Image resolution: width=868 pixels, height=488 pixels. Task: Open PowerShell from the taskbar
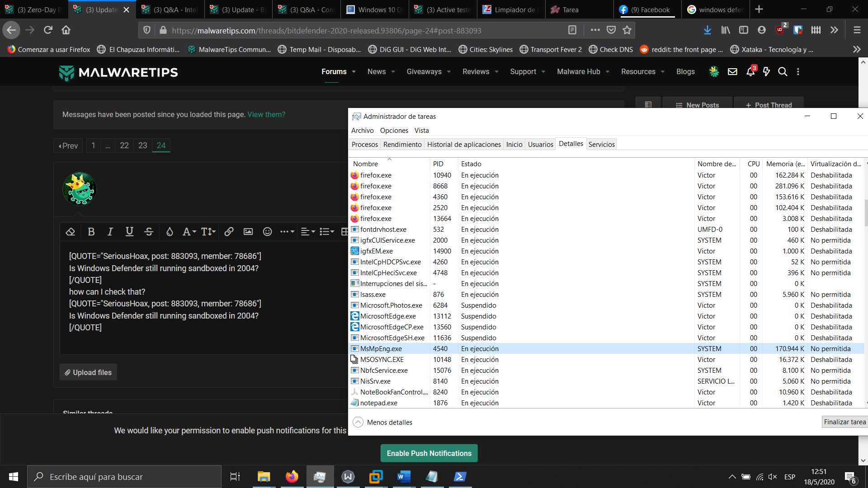click(x=460, y=477)
